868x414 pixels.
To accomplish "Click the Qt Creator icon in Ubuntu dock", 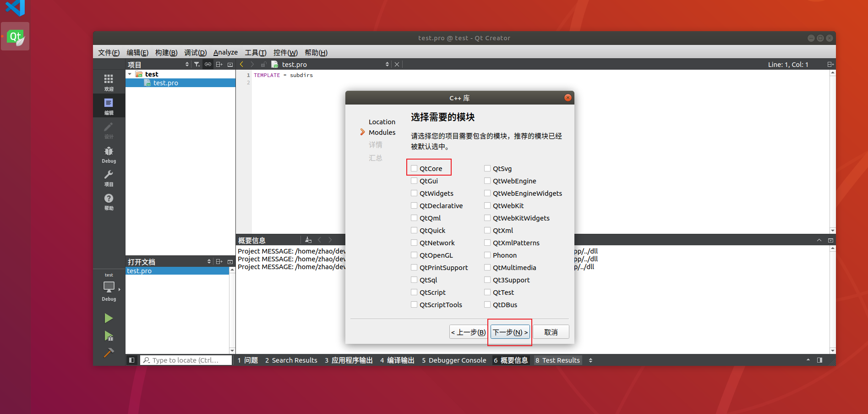I will (x=15, y=36).
